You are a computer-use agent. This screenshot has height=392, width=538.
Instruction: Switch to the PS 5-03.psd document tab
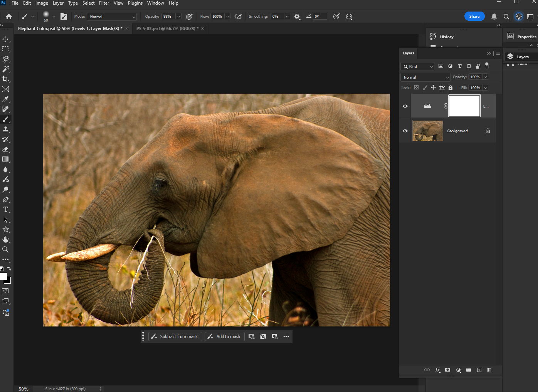click(167, 29)
